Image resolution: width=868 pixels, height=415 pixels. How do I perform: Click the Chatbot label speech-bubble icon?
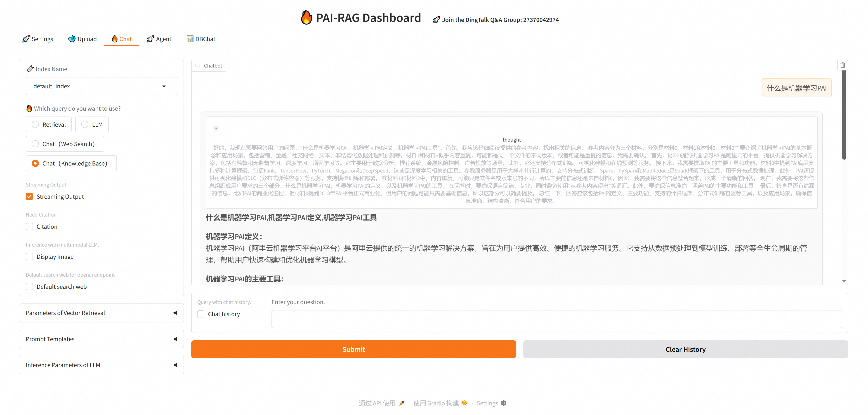(198, 66)
